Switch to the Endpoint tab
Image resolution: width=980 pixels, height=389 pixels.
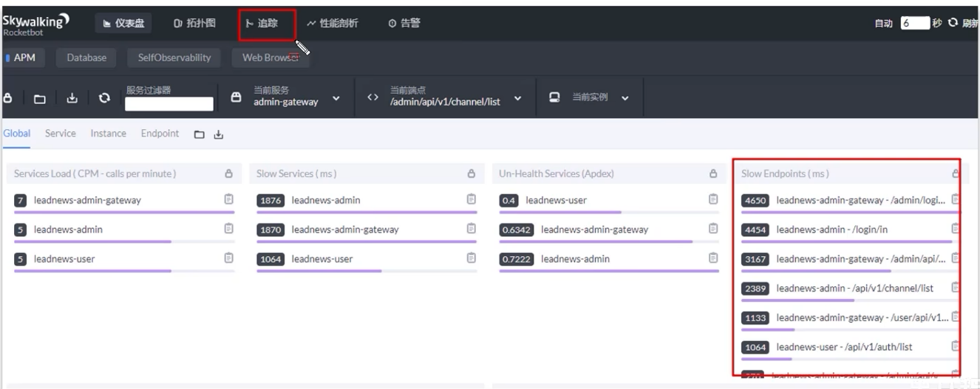coord(160,134)
